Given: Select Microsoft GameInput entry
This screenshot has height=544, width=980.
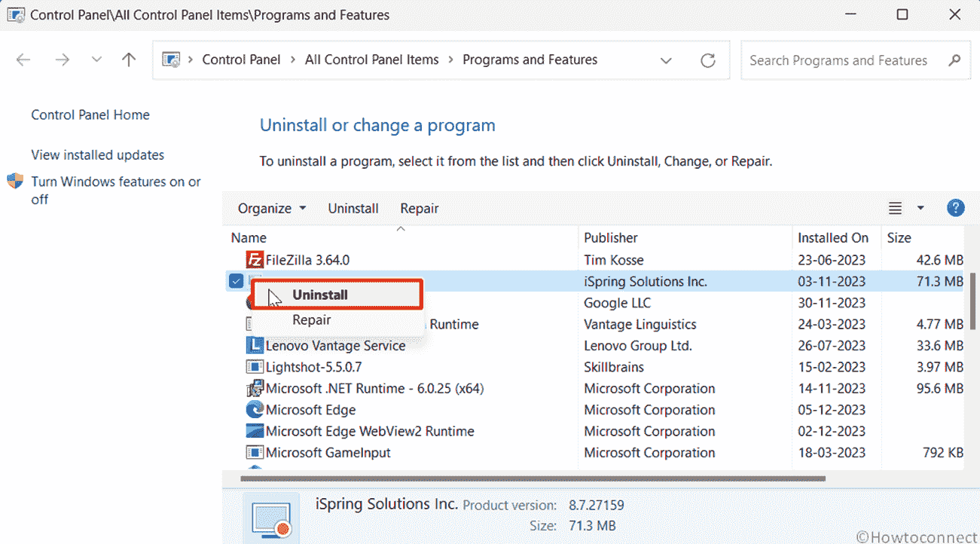Looking at the screenshot, I should click(x=328, y=453).
